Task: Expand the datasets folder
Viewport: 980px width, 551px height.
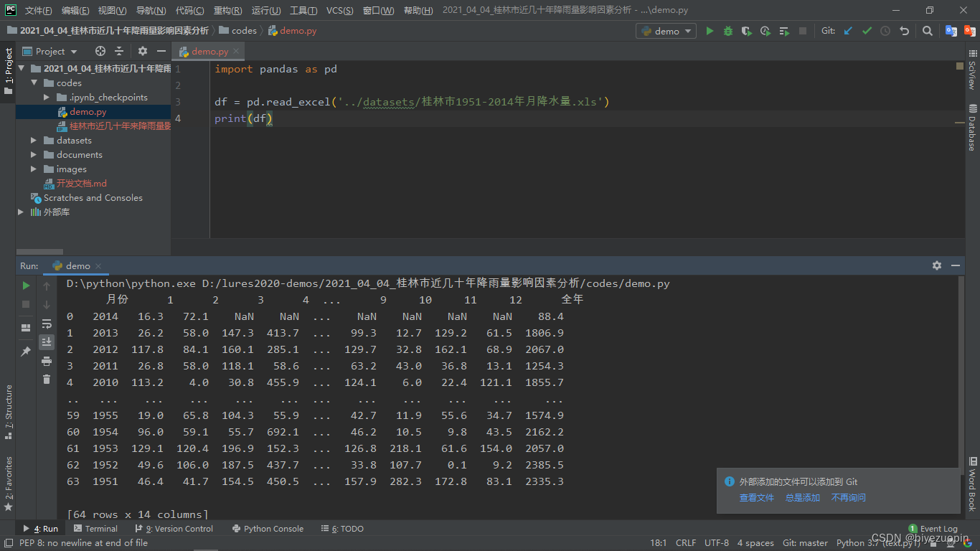Action: point(34,141)
